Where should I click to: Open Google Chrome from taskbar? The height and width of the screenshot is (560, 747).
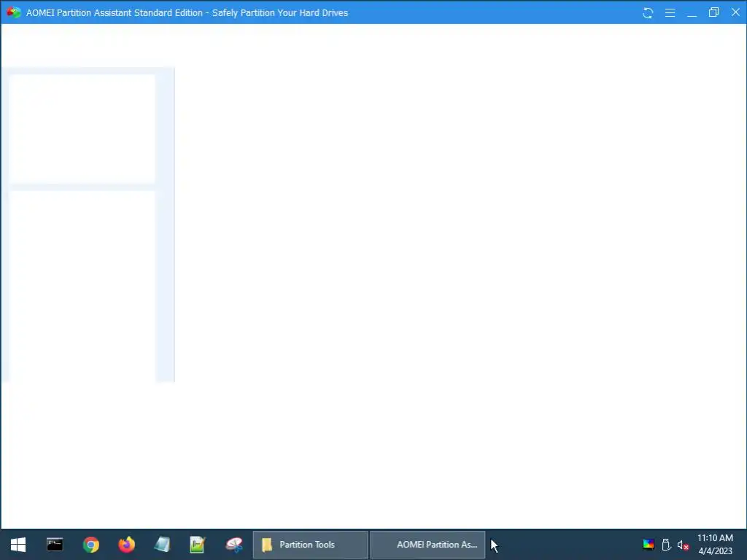point(90,544)
